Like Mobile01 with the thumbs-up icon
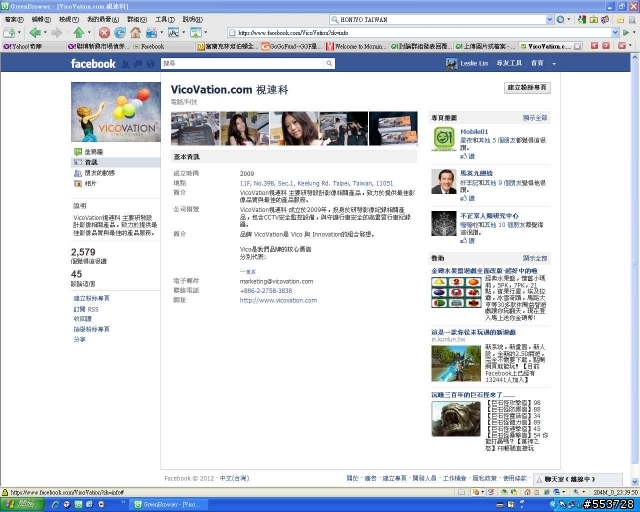The width and height of the screenshot is (640, 512). coord(463,156)
